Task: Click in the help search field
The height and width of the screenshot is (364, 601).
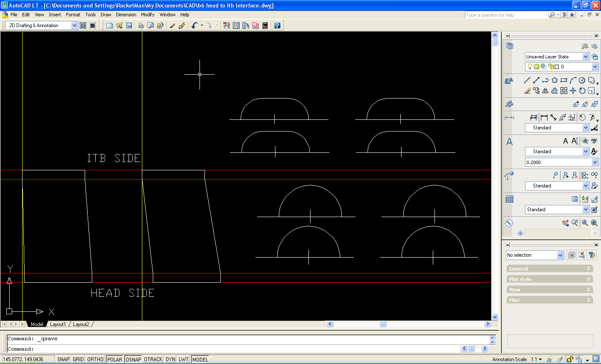Action: pyautogui.click(x=506, y=15)
